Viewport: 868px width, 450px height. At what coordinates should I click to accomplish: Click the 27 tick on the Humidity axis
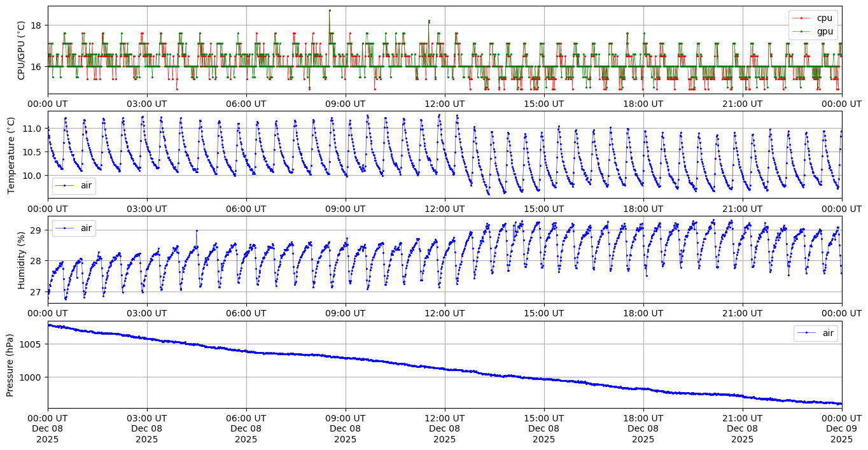click(36, 292)
